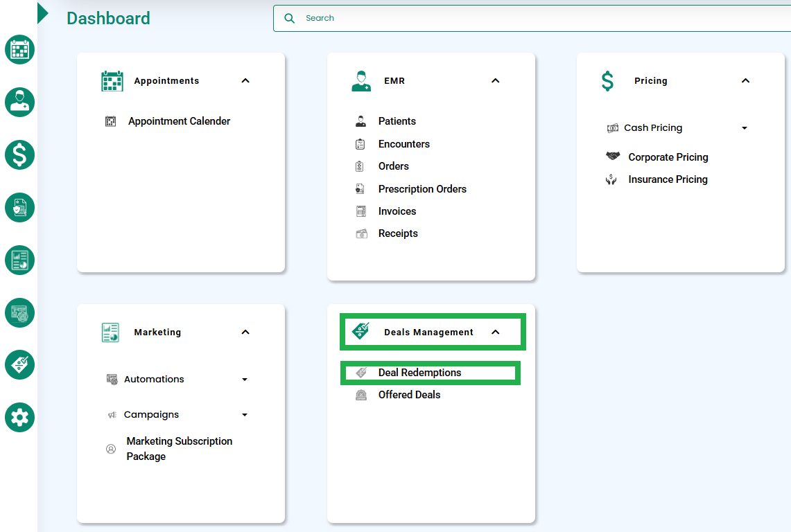
Task: Open Offered Deals
Action: pos(409,395)
